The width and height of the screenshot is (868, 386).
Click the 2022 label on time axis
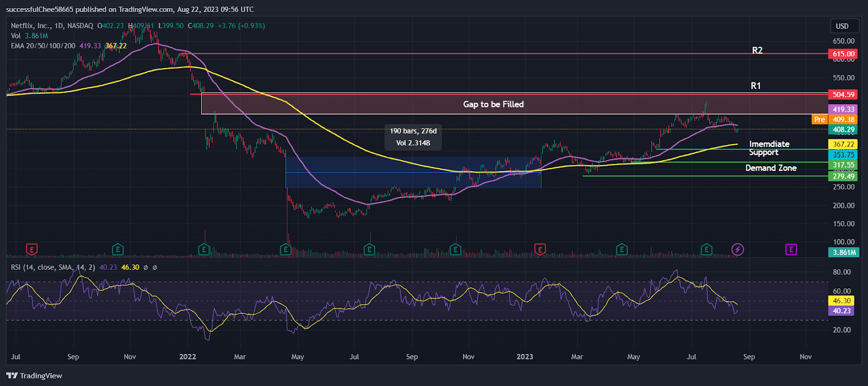click(x=188, y=357)
